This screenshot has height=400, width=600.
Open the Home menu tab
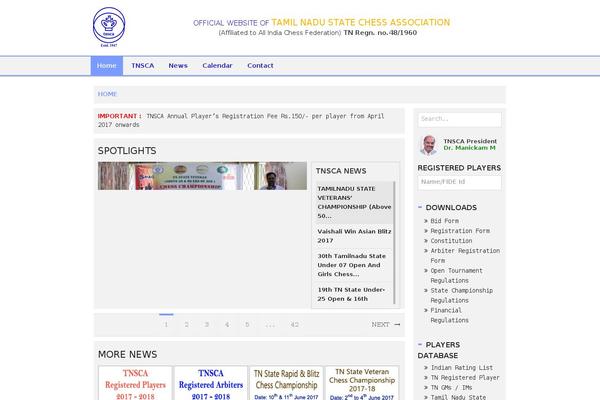[x=107, y=66]
